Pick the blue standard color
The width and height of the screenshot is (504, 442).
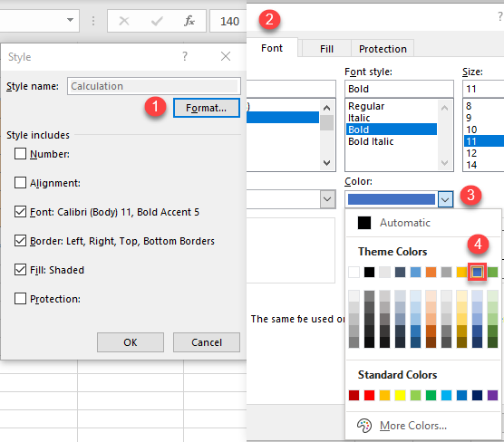(462, 395)
